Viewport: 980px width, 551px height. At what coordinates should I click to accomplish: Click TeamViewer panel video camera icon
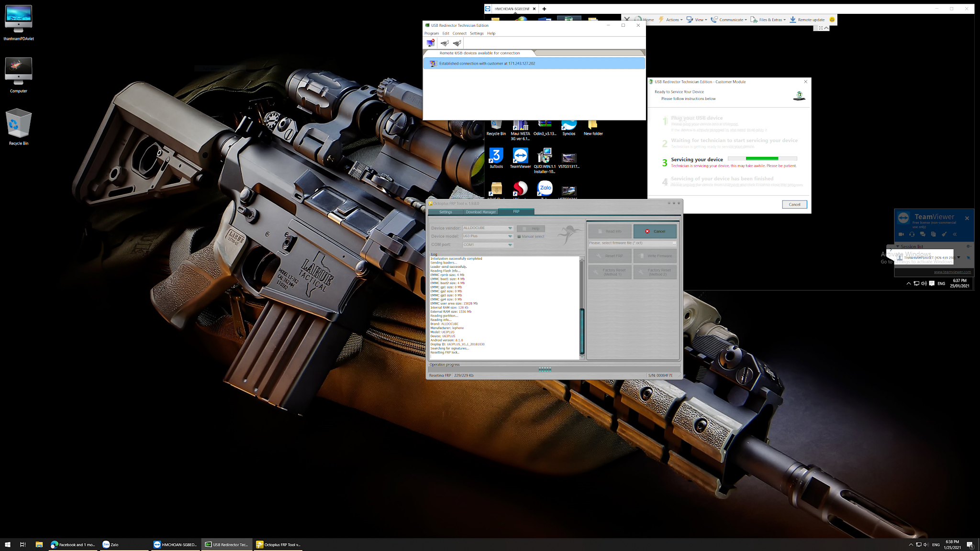tap(901, 234)
